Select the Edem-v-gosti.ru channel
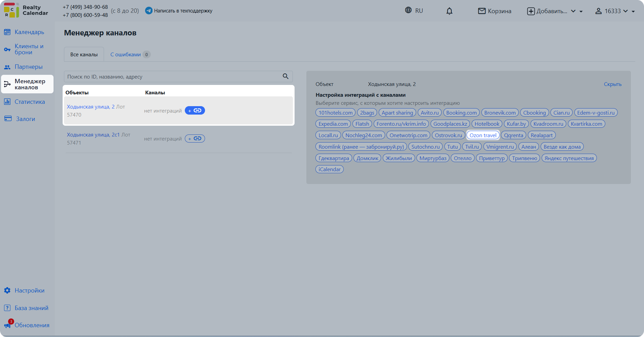The width and height of the screenshot is (644, 337). [x=596, y=113]
